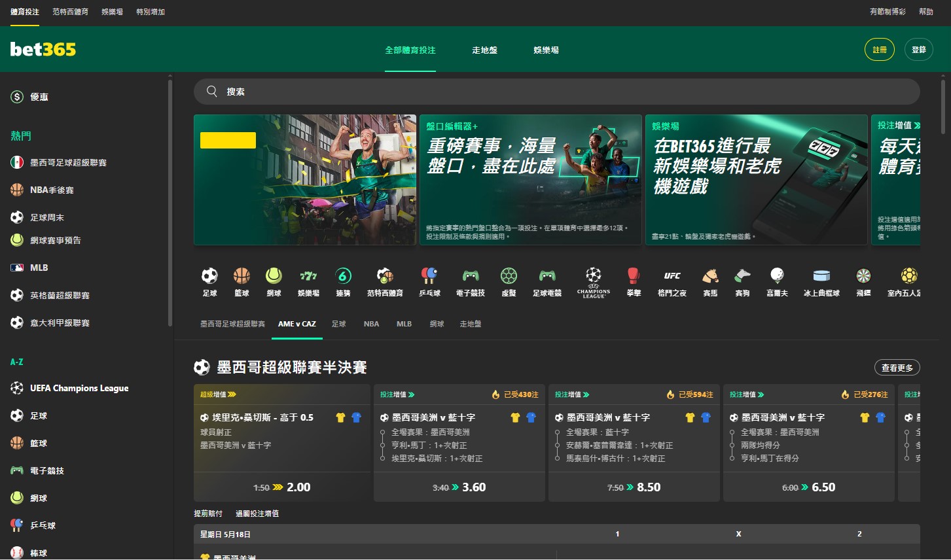Switch to the 走地盤 in-play header tab

[484, 50]
